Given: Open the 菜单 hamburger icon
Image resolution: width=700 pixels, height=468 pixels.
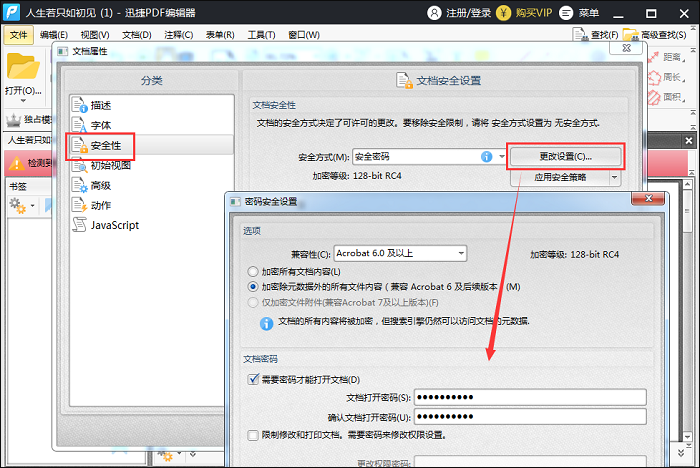Looking at the screenshot, I should [566, 13].
